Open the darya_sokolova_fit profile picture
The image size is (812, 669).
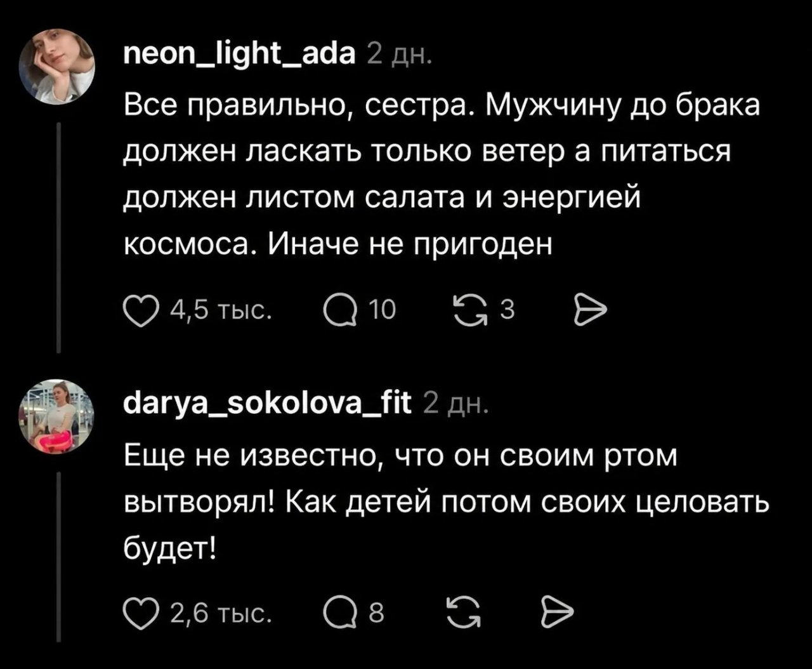[x=57, y=416]
